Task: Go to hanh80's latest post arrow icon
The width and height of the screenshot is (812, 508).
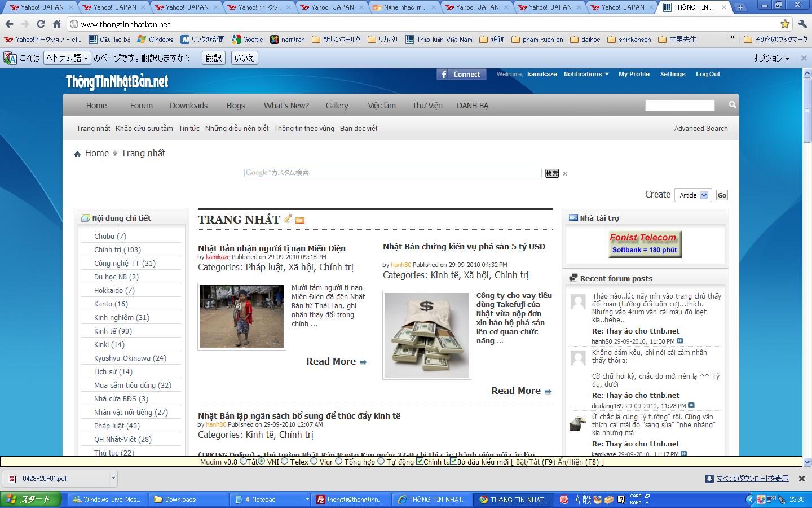Action: point(680,341)
